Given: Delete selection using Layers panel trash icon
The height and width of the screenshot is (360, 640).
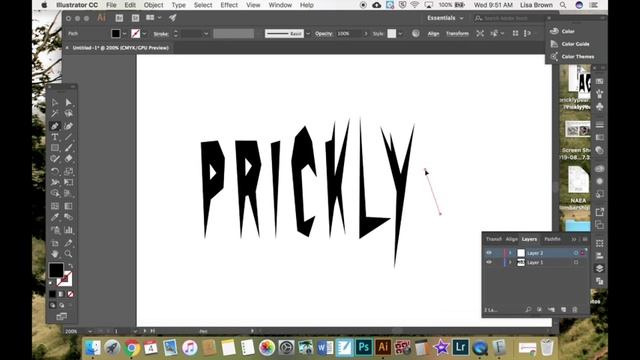Looking at the screenshot, I should click(x=575, y=310).
